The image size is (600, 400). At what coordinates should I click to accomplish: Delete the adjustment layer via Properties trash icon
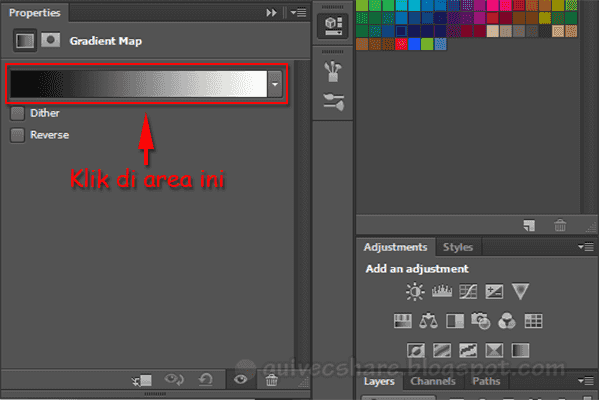pyautogui.click(x=272, y=380)
